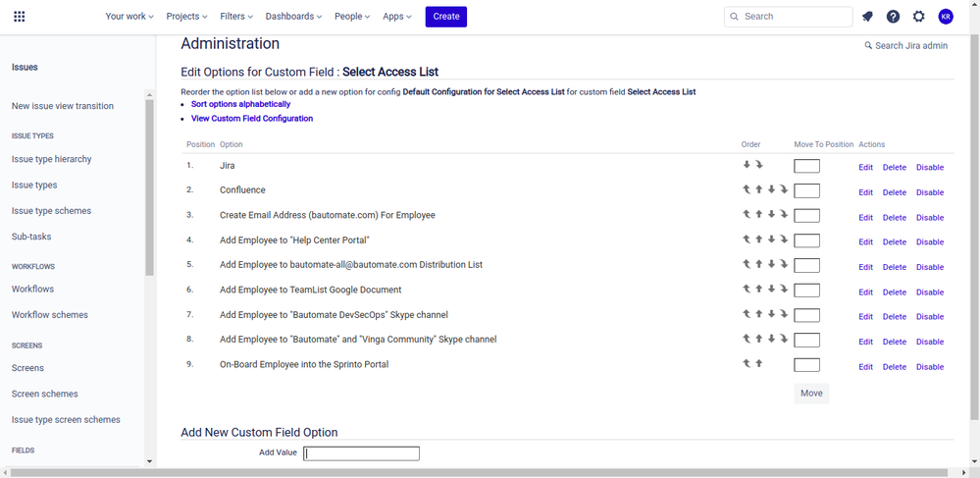Open Workflow schemes in sidebar
The width and height of the screenshot is (980, 478).
(50, 315)
